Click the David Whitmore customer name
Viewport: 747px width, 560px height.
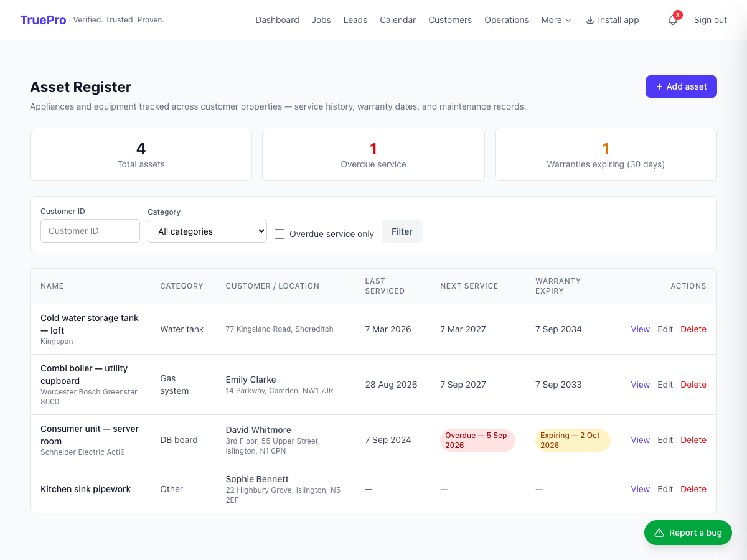258,430
